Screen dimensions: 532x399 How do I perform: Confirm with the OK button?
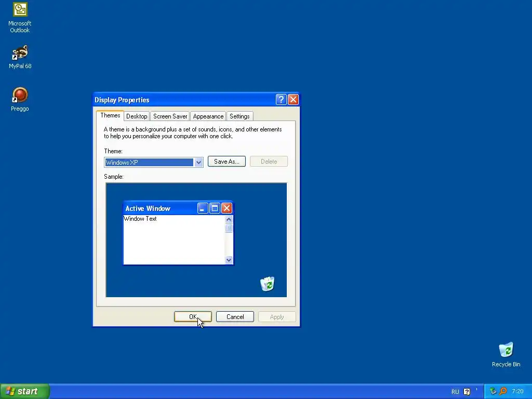tap(193, 316)
